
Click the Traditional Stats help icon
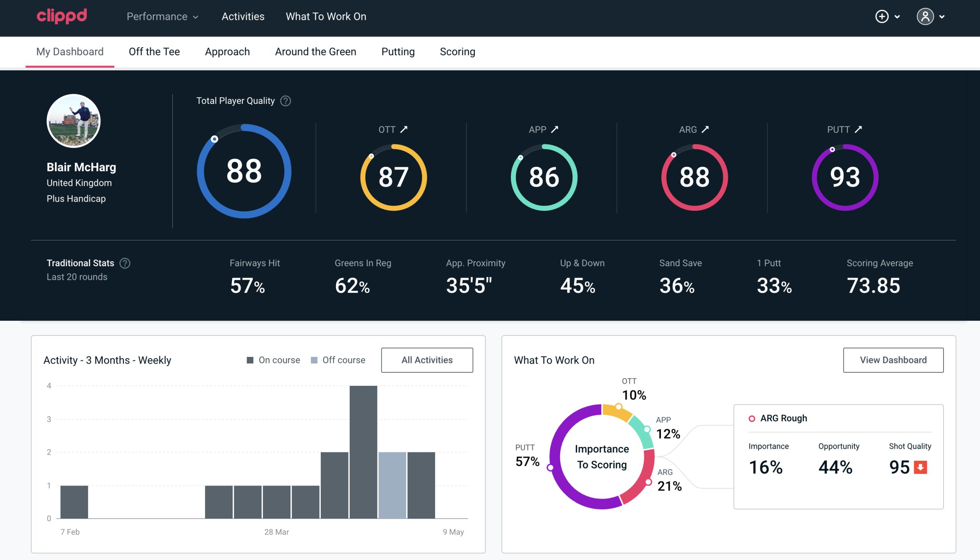[x=125, y=263]
